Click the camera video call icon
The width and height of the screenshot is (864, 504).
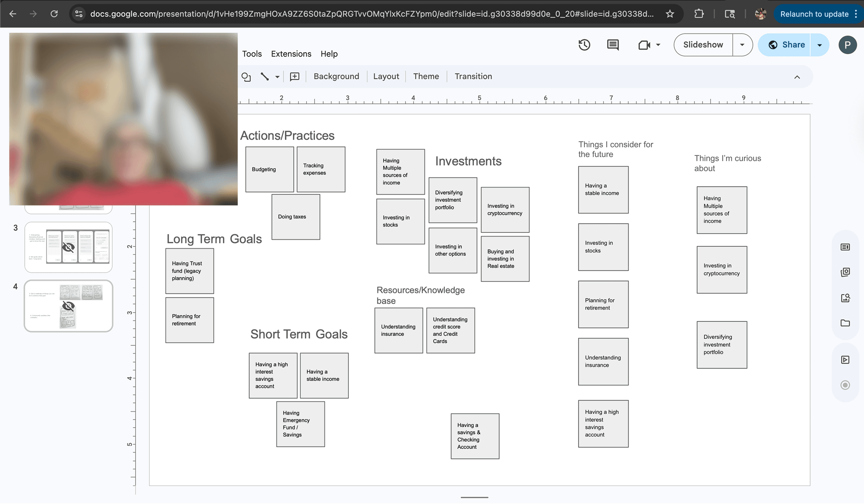point(644,45)
